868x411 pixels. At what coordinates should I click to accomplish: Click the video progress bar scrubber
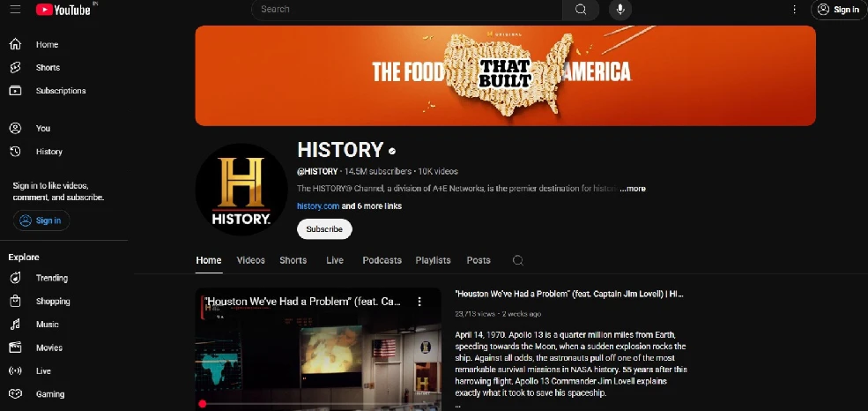pos(203,404)
